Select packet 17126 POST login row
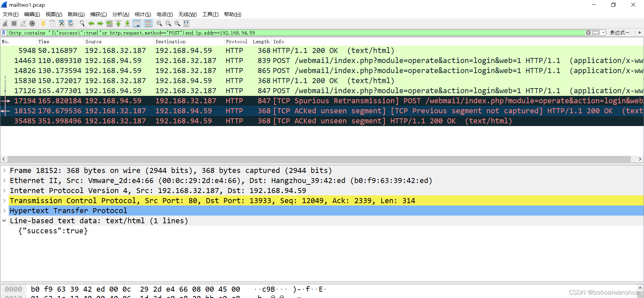This screenshot has height=298, width=644. (x=322, y=91)
